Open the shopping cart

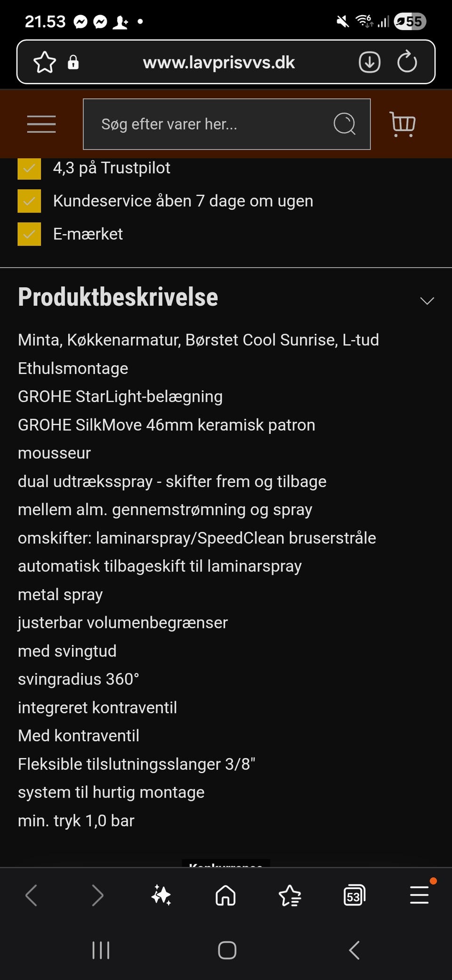tap(403, 124)
